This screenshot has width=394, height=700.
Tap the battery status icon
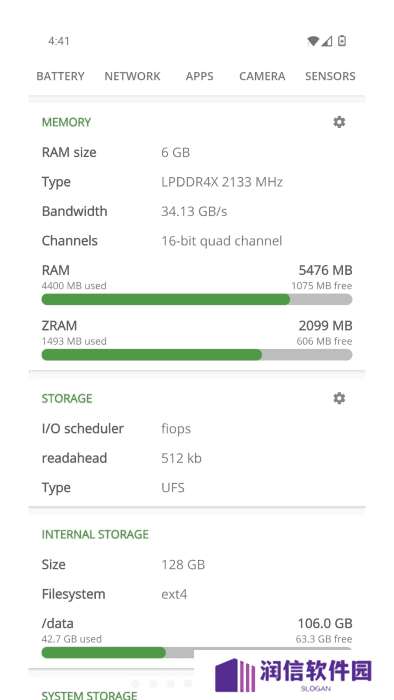tap(342, 41)
